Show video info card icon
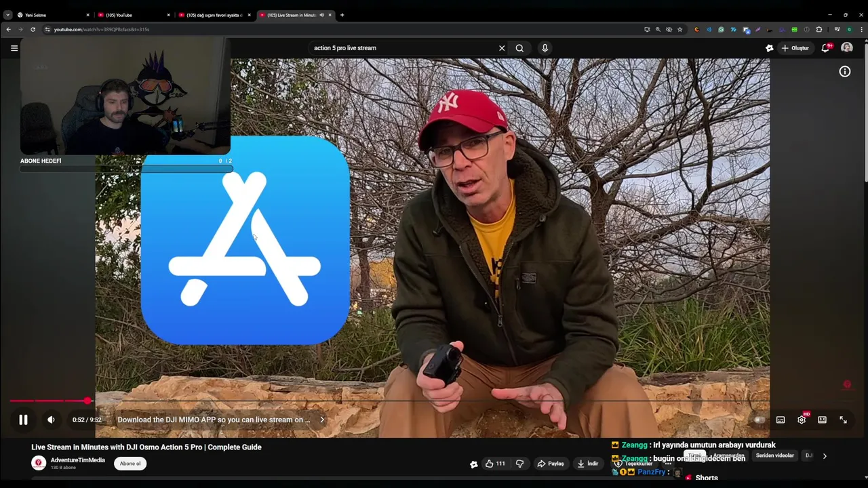868x488 pixels. pos(845,71)
